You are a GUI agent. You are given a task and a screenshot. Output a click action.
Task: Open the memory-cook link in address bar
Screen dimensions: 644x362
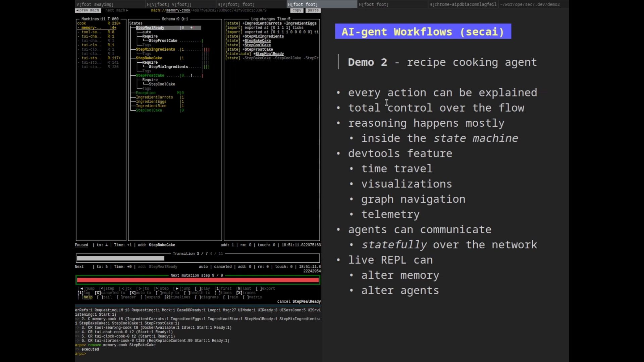(x=178, y=10)
